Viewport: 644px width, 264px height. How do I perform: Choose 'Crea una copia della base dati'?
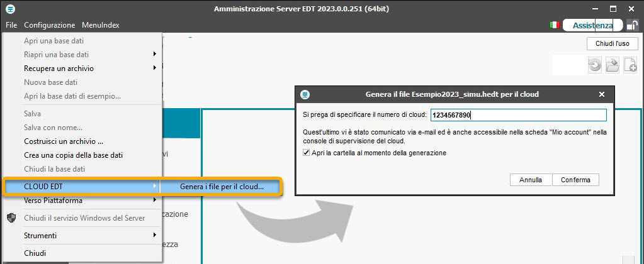(x=74, y=155)
